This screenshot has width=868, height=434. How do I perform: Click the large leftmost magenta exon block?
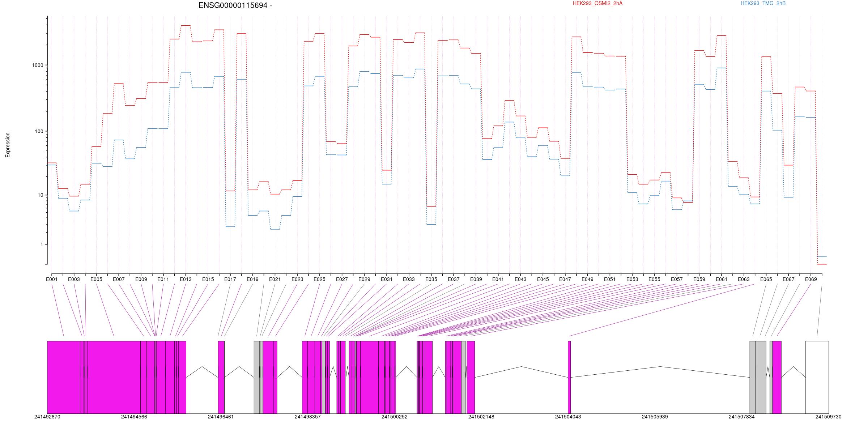tap(64, 377)
